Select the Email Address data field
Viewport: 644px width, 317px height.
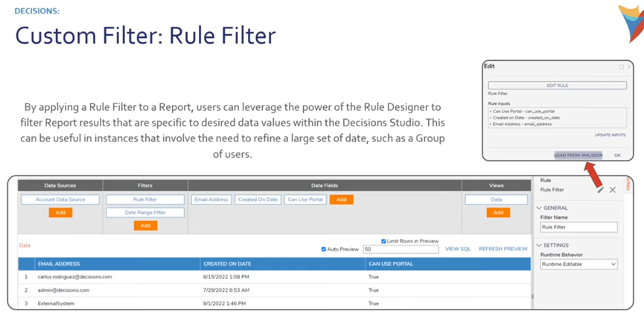pos(211,199)
